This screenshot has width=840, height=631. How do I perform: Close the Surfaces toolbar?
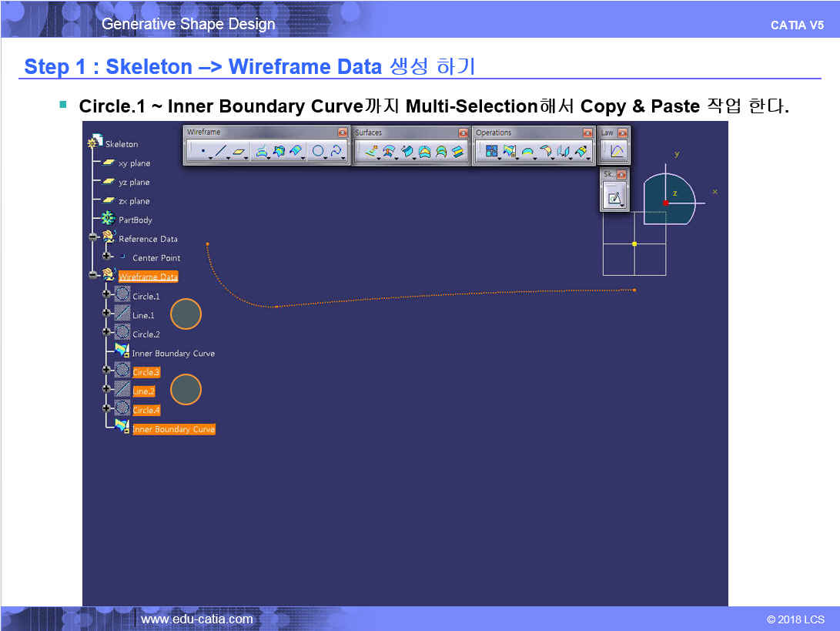point(463,133)
